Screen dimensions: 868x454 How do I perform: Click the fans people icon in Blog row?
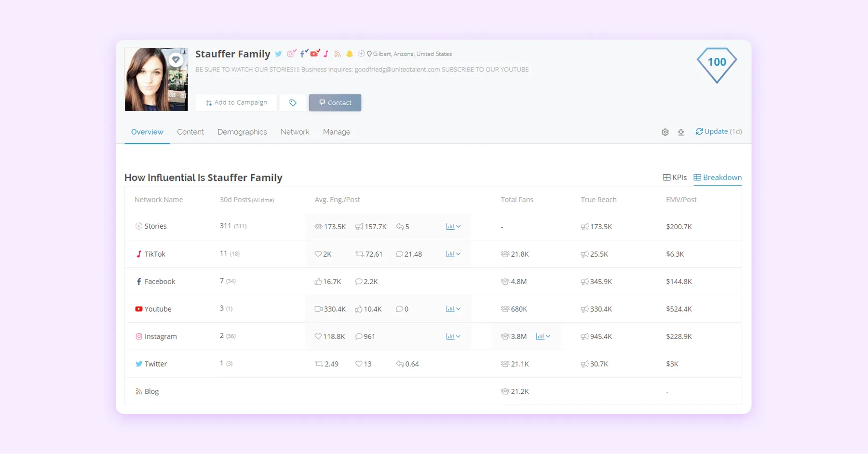pos(505,391)
